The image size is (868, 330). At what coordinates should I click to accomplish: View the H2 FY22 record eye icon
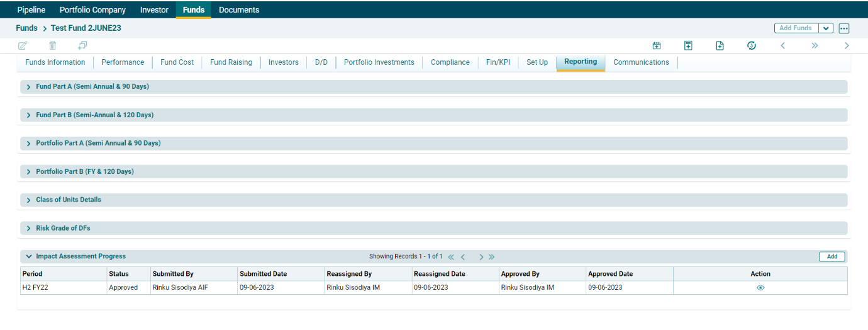[x=760, y=288]
